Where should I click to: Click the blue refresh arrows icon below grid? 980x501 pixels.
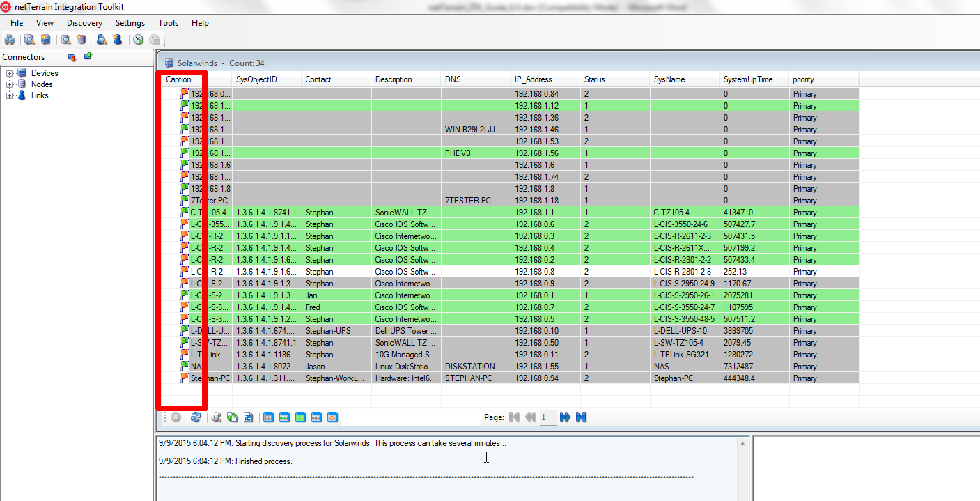[196, 417]
